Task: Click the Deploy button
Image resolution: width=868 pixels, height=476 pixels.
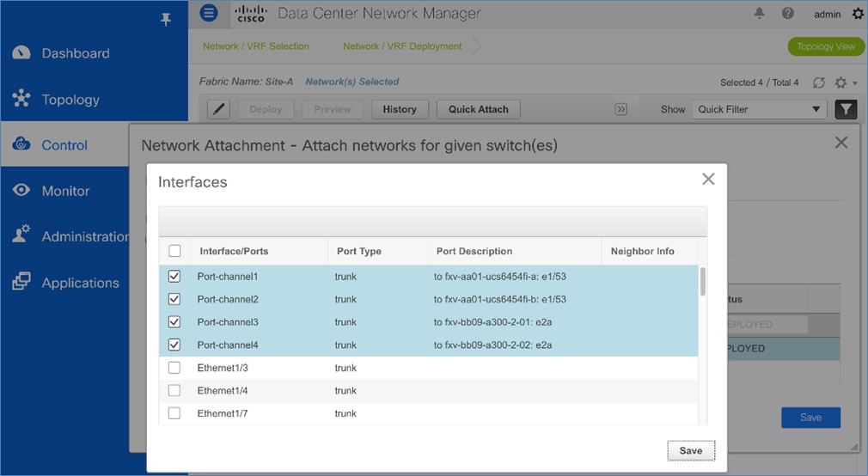Action: click(x=266, y=109)
